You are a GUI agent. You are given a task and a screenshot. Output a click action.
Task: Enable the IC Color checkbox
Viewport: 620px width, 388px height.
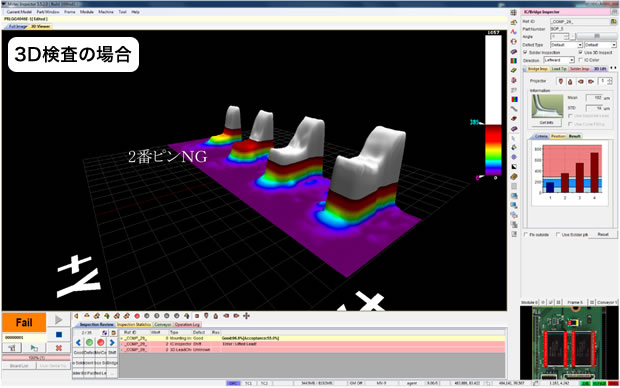[581, 60]
